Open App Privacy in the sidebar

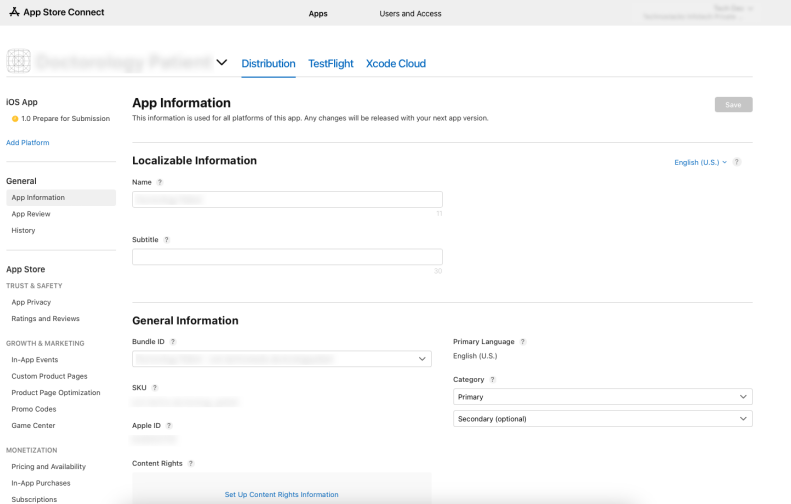click(x=31, y=302)
